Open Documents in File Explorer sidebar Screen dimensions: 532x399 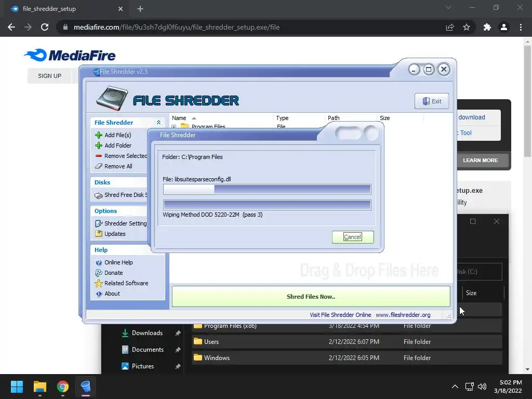pyautogui.click(x=148, y=350)
